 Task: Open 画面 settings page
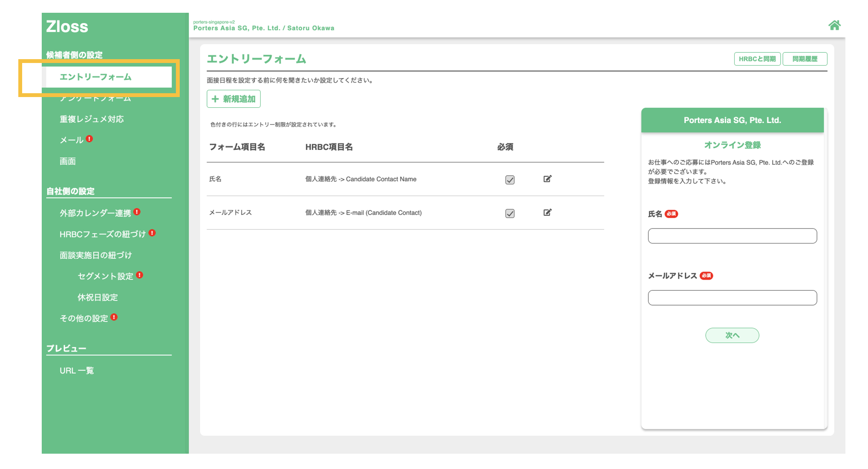pyautogui.click(x=68, y=161)
